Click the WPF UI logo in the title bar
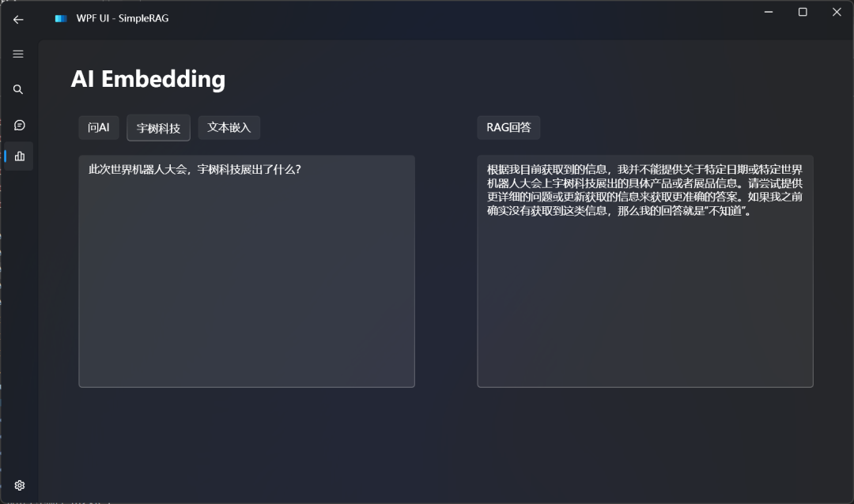This screenshot has width=854, height=504. click(61, 17)
